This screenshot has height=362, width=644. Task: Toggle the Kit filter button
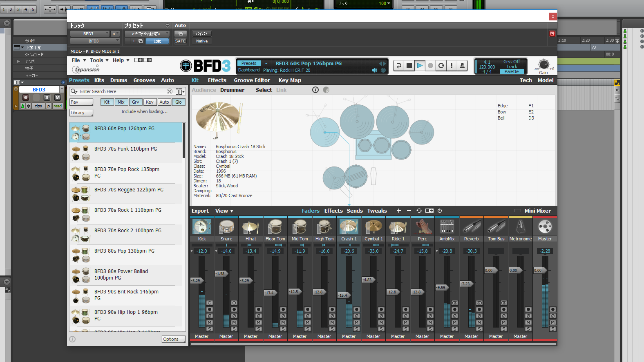click(107, 102)
